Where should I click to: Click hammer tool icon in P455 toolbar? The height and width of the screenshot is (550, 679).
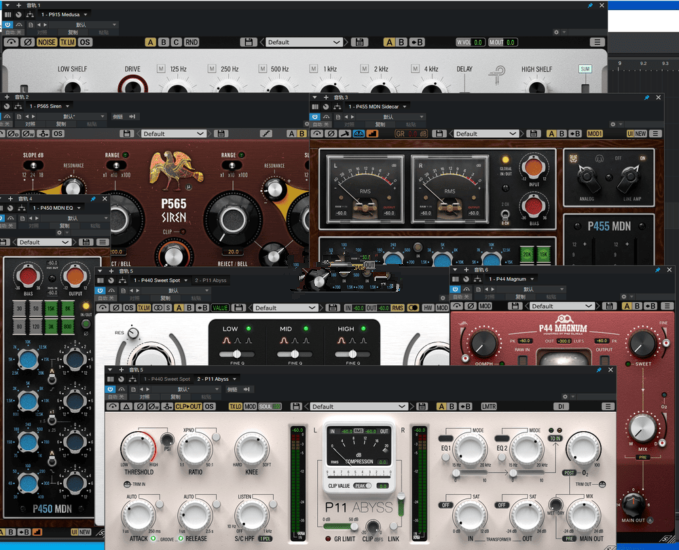tap(345, 134)
